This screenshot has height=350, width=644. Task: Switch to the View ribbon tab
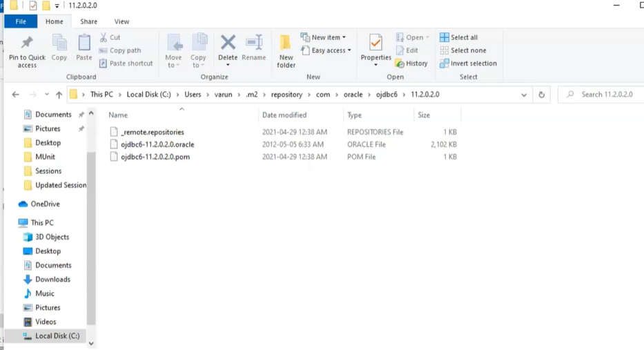click(121, 21)
